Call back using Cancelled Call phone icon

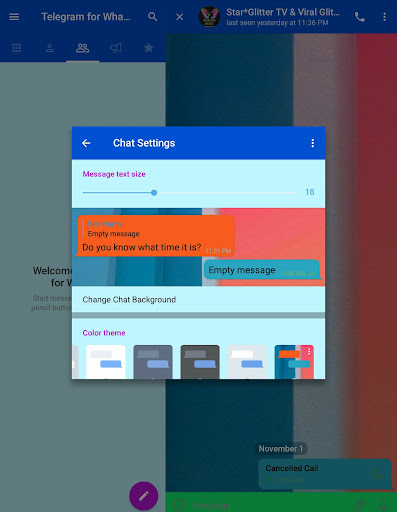(377, 474)
